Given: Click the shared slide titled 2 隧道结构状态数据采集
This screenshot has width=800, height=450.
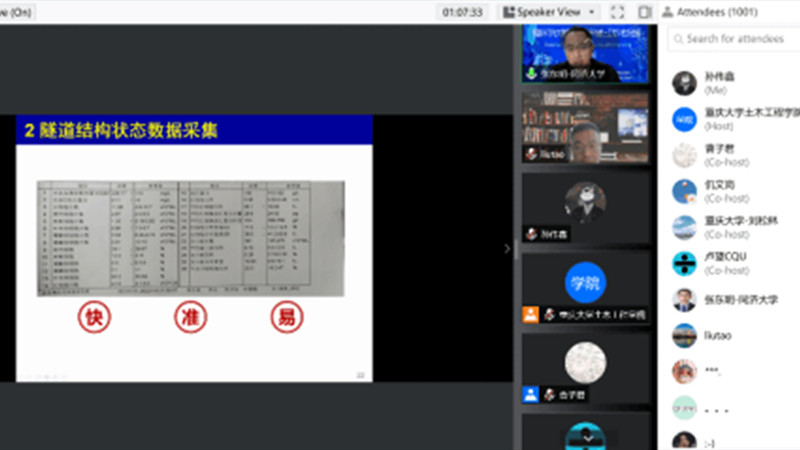Looking at the screenshot, I should click(194, 248).
